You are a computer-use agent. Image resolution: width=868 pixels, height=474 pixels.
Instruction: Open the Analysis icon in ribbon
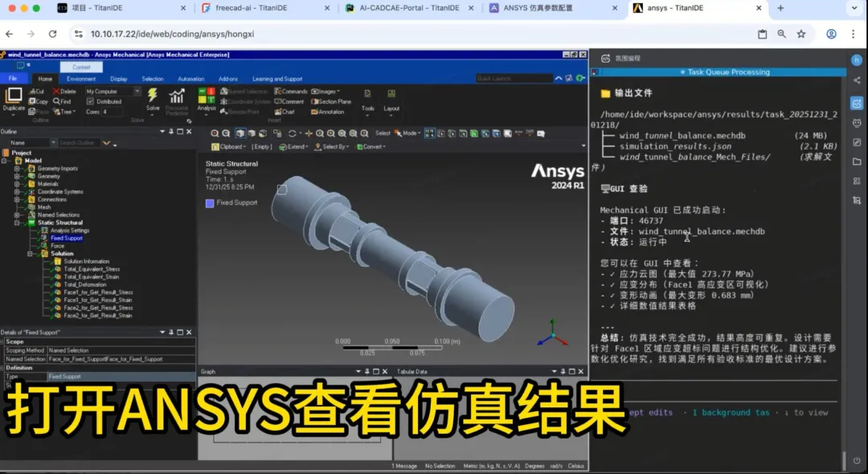click(207, 95)
